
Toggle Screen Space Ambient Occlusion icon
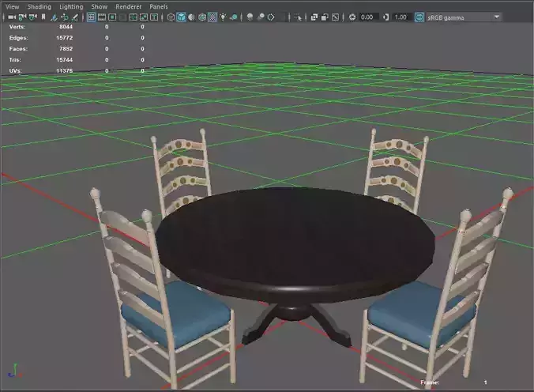(x=250, y=17)
